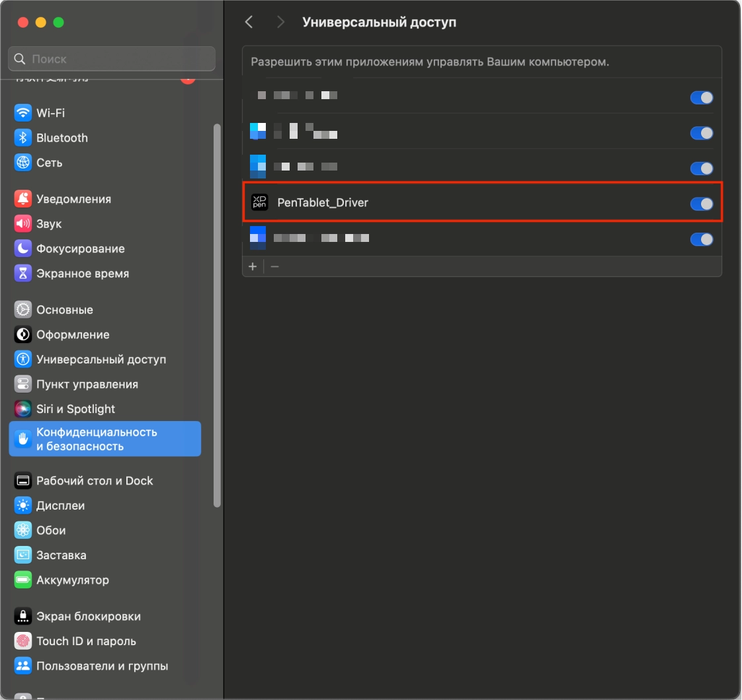Toggle the first app's access switch
The image size is (742, 700).
click(701, 98)
